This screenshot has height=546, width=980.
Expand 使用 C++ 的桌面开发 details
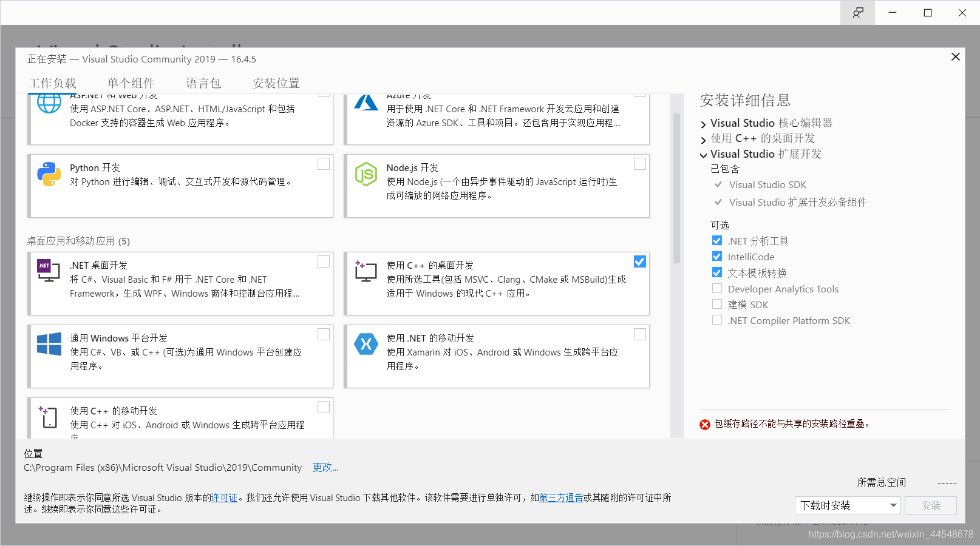704,140
